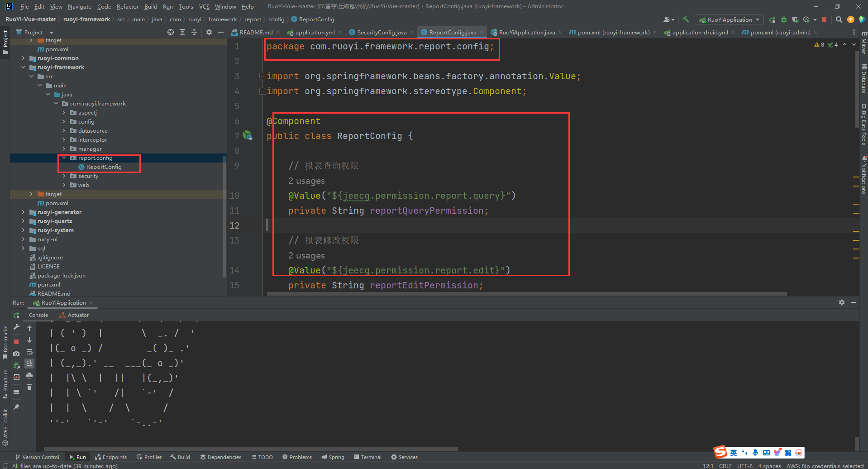Toggle the Structure side panel
This screenshot has width=868, height=469.
pyautogui.click(x=5, y=383)
